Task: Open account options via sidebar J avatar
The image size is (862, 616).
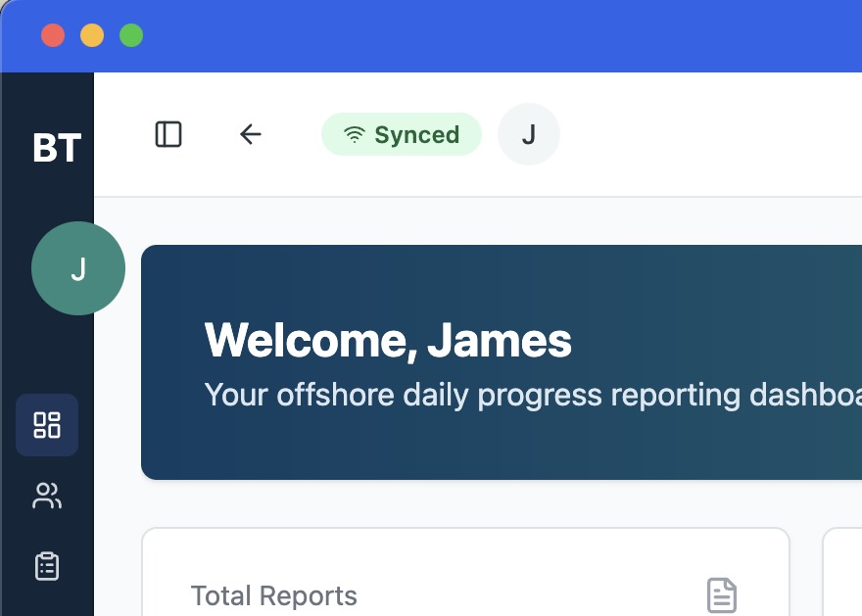Action: pyautogui.click(x=78, y=268)
